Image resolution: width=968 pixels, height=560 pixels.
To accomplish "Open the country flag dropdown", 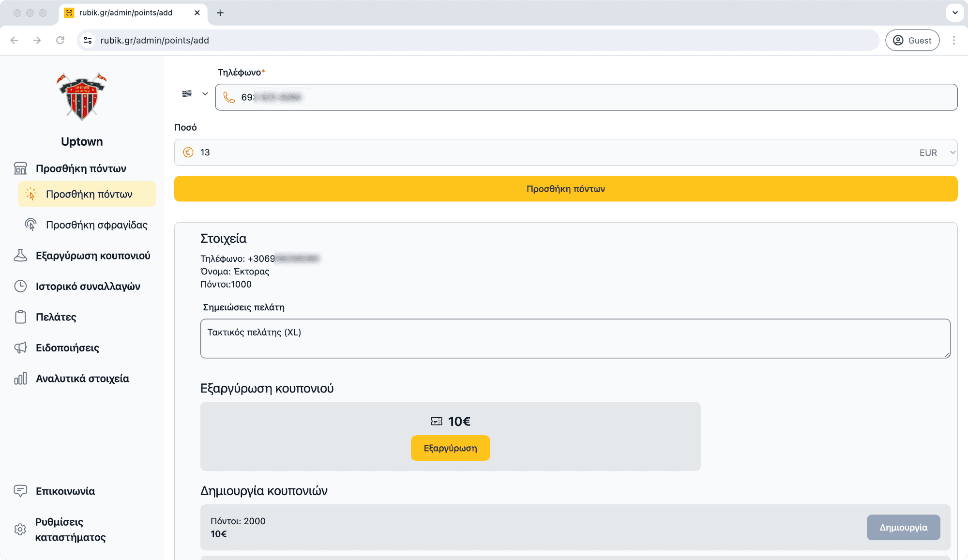I will pos(195,94).
